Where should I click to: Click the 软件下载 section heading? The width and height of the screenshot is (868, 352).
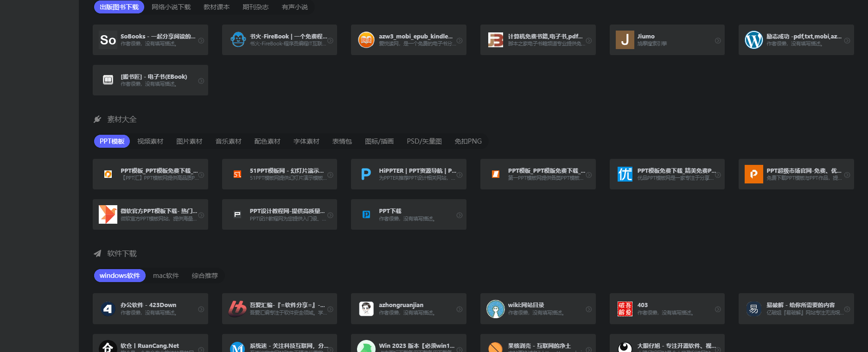point(122,253)
